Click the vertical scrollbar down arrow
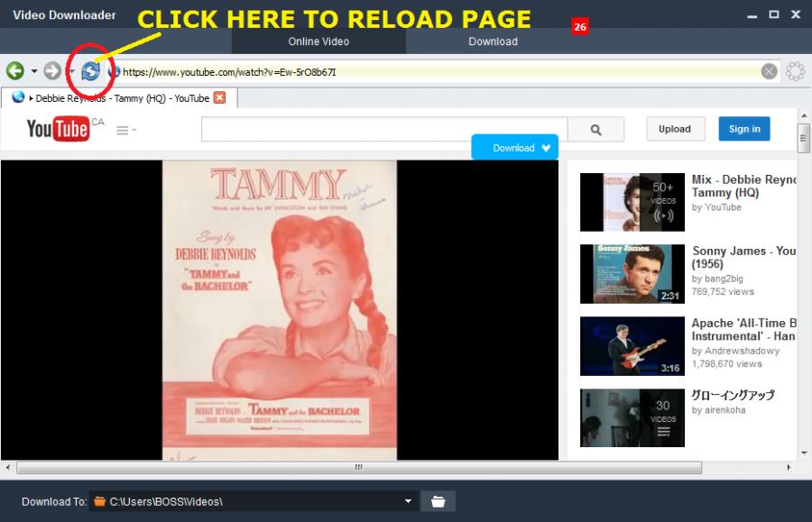The image size is (812, 522). pyautogui.click(x=804, y=453)
